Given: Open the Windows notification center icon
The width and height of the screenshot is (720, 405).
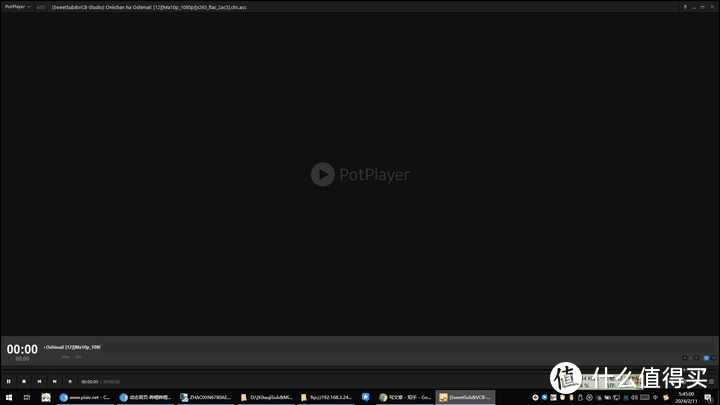Looking at the screenshot, I should (x=708, y=397).
